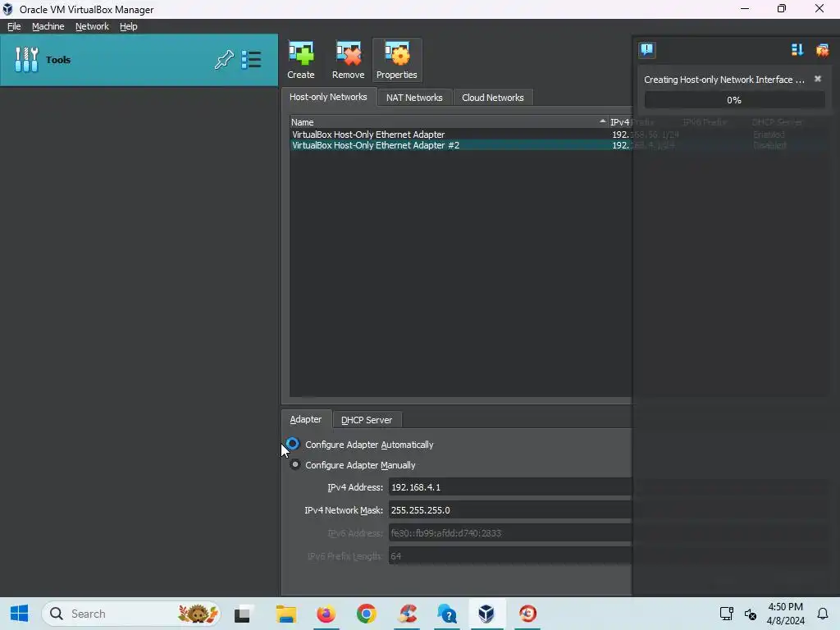Click the question mark help taskbar icon
Image resolution: width=840 pixels, height=630 pixels.
pos(447,614)
